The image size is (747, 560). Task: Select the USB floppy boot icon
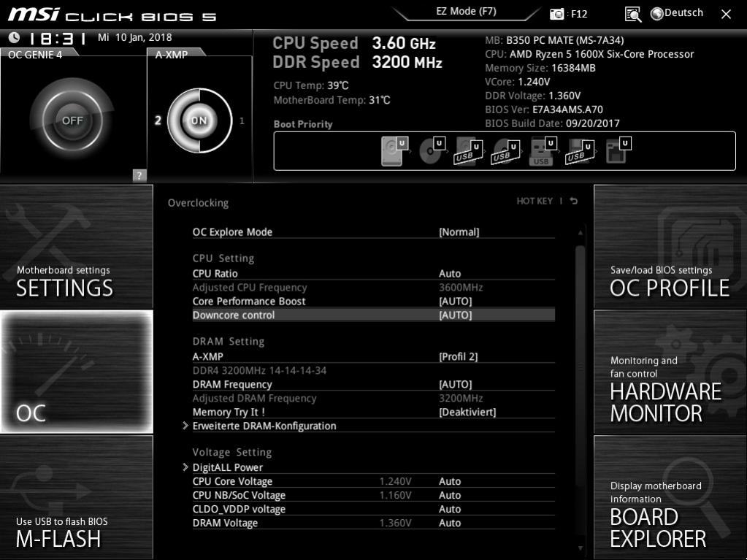580,151
